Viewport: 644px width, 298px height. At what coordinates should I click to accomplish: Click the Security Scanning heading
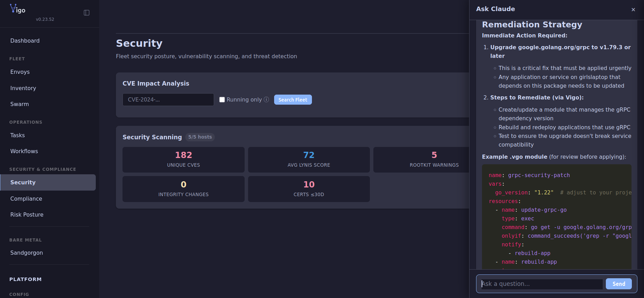tap(152, 137)
